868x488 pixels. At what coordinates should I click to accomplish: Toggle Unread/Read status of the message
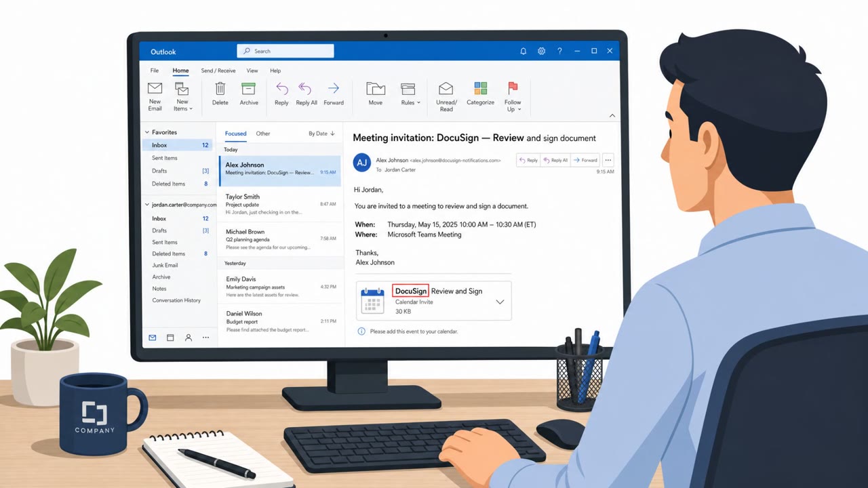point(446,96)
